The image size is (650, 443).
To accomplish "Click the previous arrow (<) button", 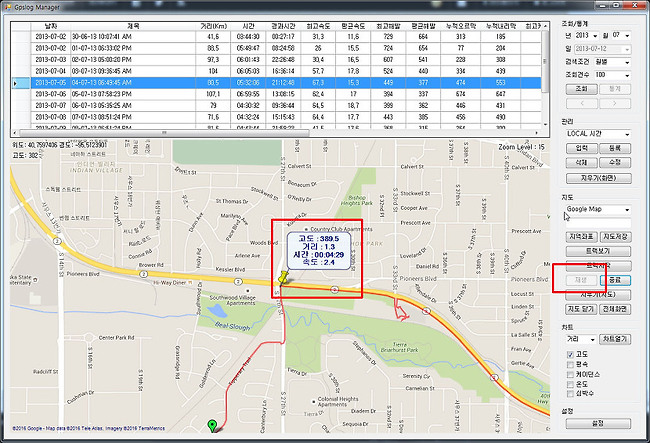I will pyautogui.click(x=581, y=102).
